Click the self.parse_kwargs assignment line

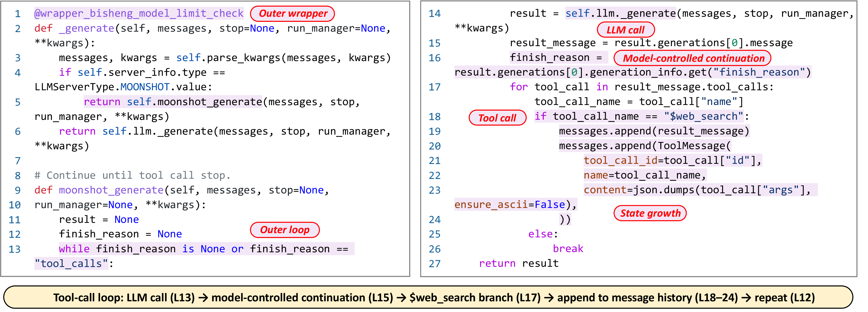click(x=225, y=58)
